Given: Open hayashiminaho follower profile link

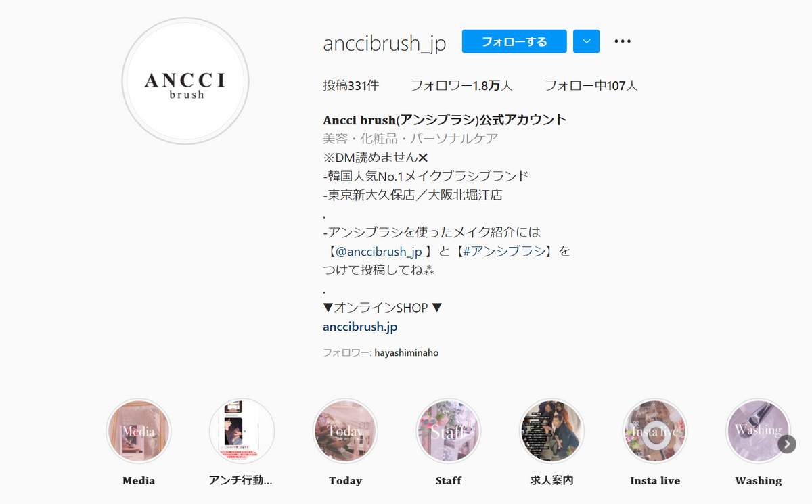Looking at the screenshot, I should (x=407, y=352).
